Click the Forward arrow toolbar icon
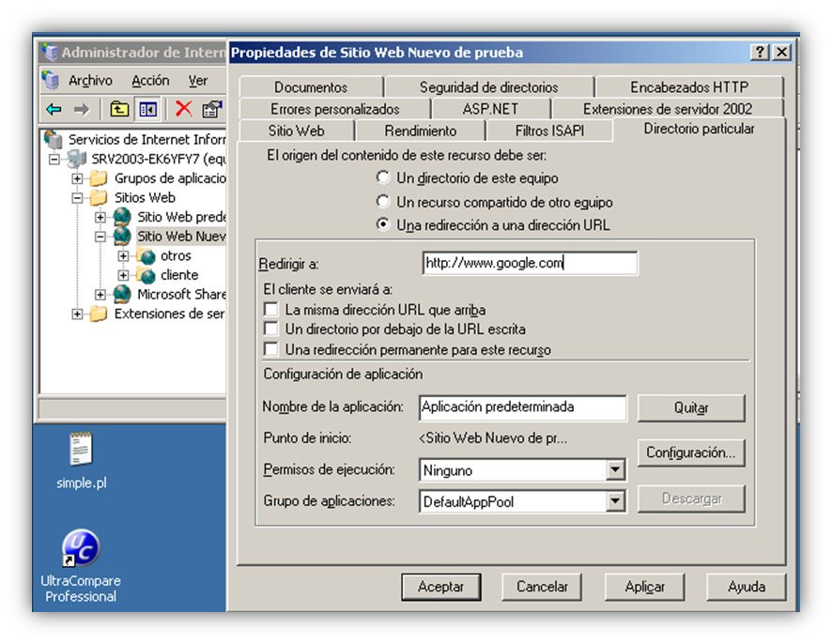The height and width of the screenshot is (644, 832). [81, 110]
